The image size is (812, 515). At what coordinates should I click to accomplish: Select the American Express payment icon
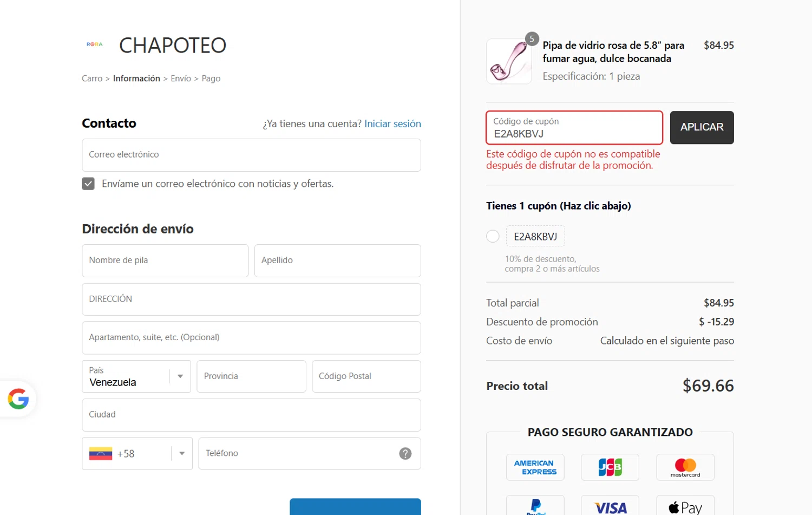pyautogui.click(x=535, y=467)
